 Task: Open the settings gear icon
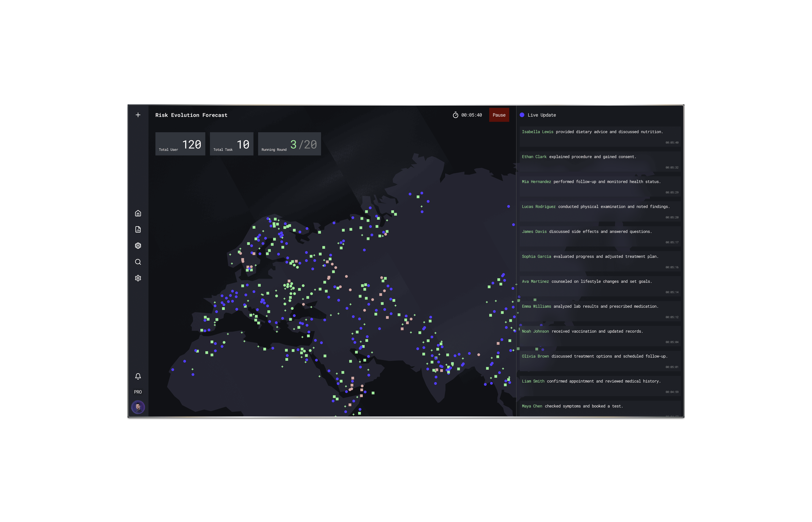tap(138, 278)
